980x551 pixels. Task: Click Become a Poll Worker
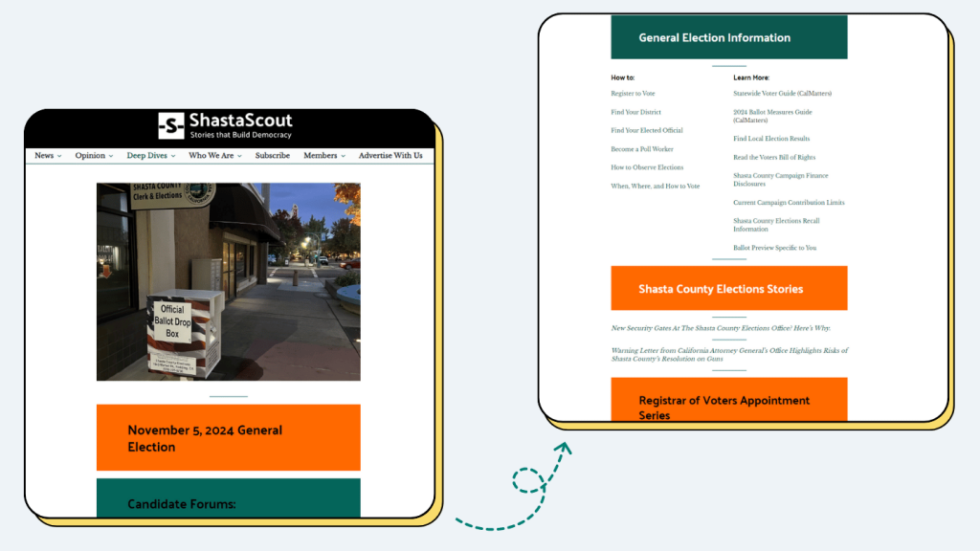point(642,149)
